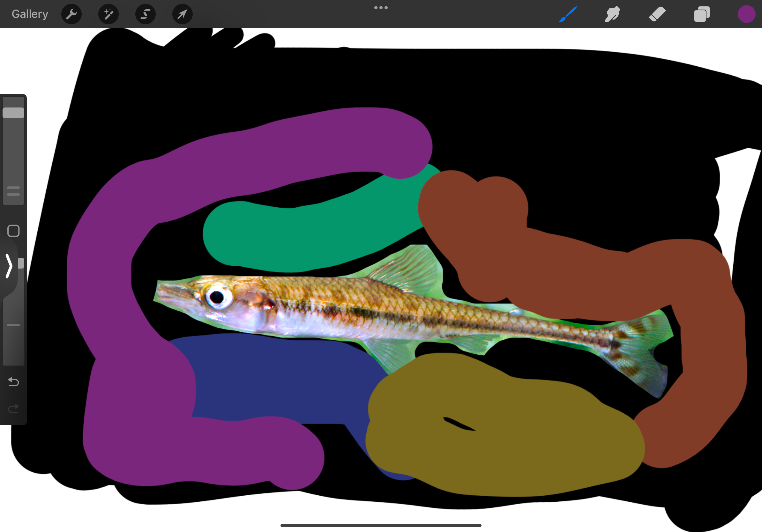Activate the Transform arrow tool
762x532 pixels.
point(183,14)
